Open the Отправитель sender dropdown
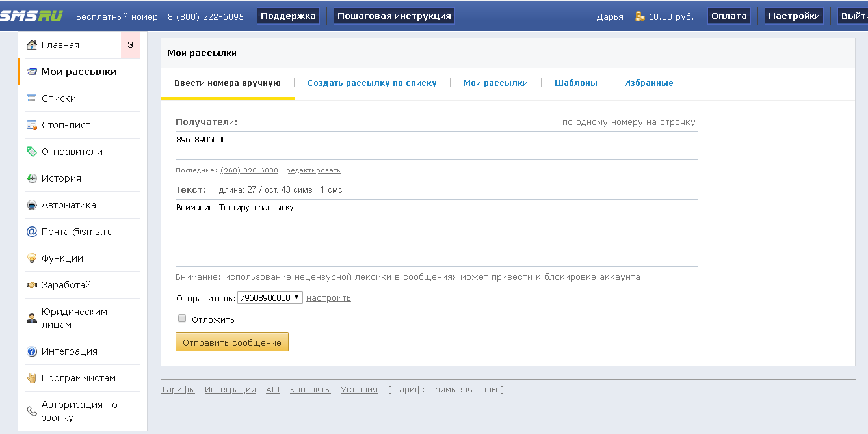Image resolution: width=868 pixels, height=434 pixels. click(x=269, y=297)
